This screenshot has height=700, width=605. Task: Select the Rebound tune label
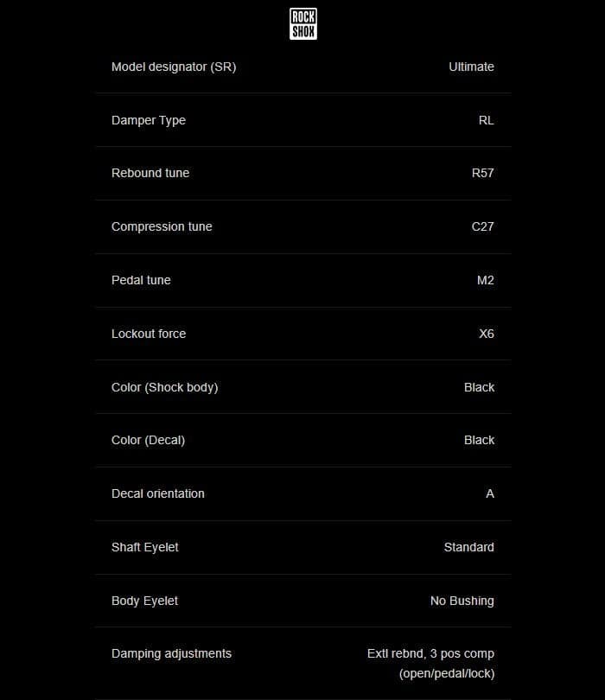point(150,173)
